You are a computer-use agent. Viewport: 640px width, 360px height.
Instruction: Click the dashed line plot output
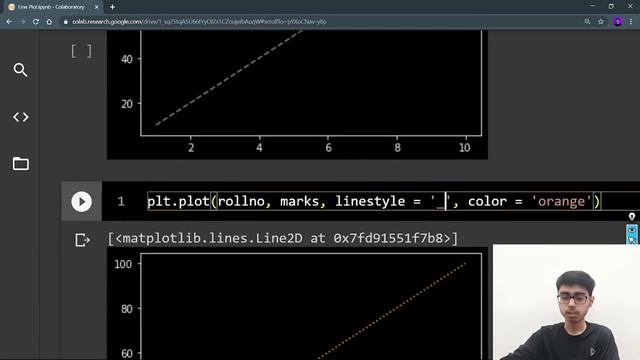click(x=297, y=95)
